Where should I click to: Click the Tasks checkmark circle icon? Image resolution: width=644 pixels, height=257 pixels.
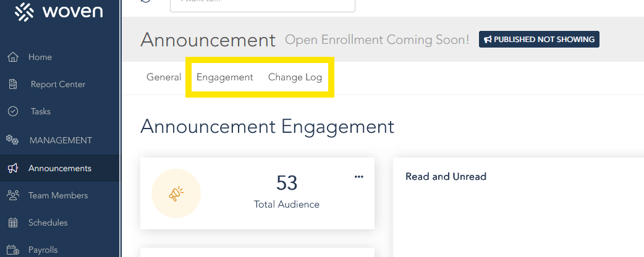12,112
